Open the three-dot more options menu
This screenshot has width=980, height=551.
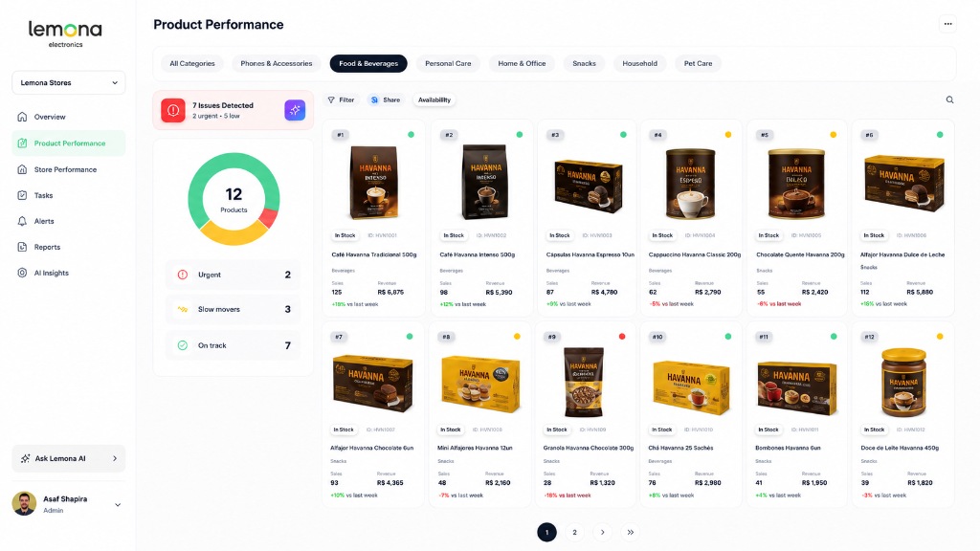[948, 24]
